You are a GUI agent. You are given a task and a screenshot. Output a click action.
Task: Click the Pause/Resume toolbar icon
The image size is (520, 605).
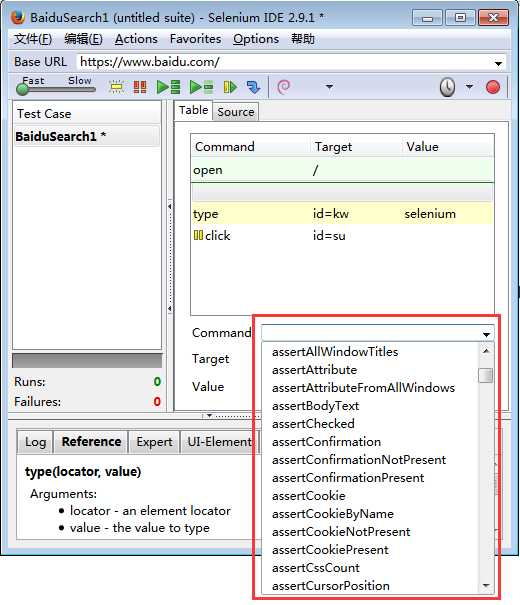coord(230,87)
